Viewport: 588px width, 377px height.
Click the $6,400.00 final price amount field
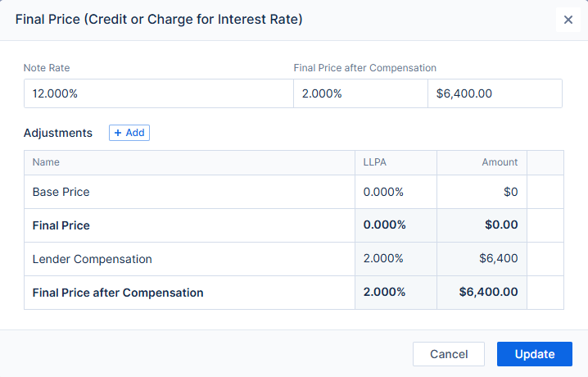click(x=495, y=93)
